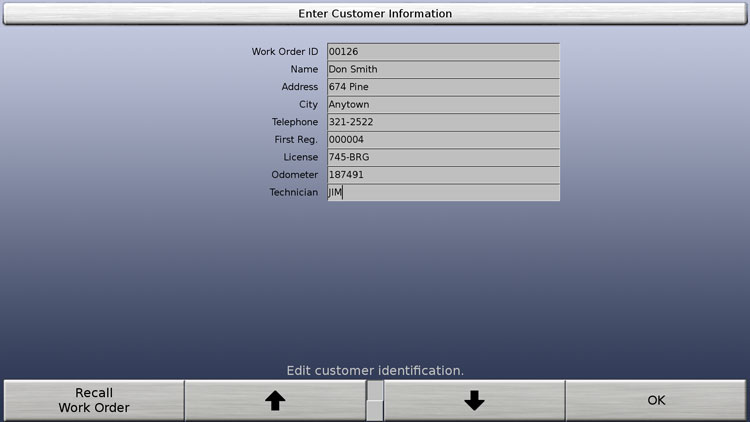Click the Telephone field showing 321-2522
Viewport: 750px width, 422px height.
[x=442, y=122]
